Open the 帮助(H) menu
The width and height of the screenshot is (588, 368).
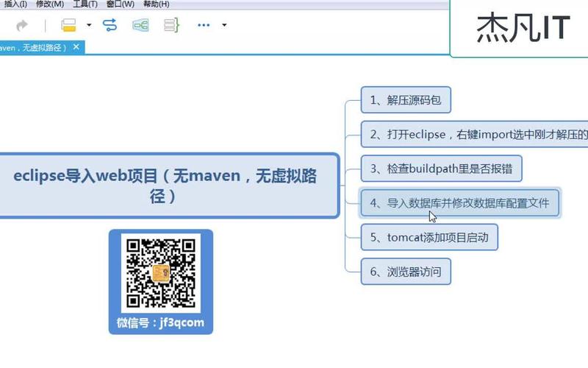tap(156, 4)
